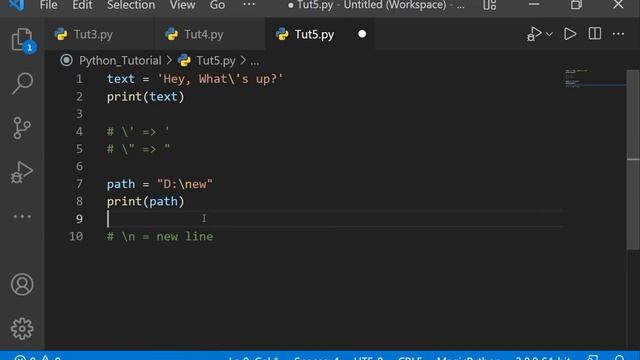This screenshot has height=360, width=640.
Task: Run Python file with play button
Action: 570,34
